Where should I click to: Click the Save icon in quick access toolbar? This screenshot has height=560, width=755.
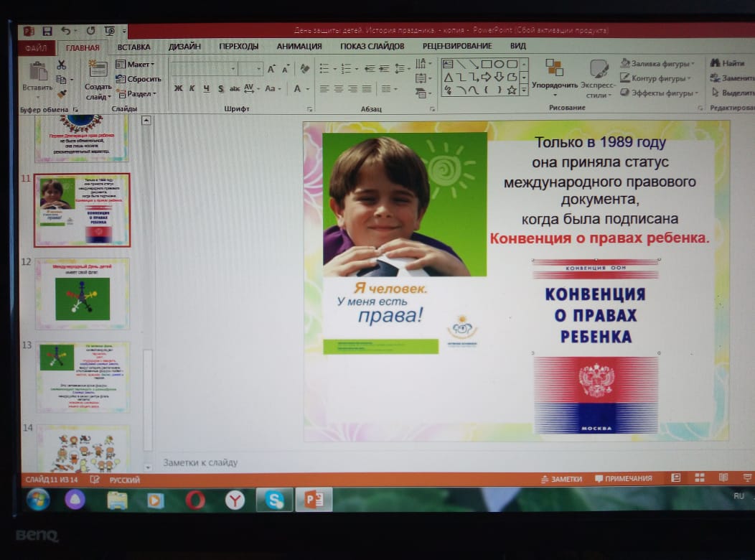(47, 31)
